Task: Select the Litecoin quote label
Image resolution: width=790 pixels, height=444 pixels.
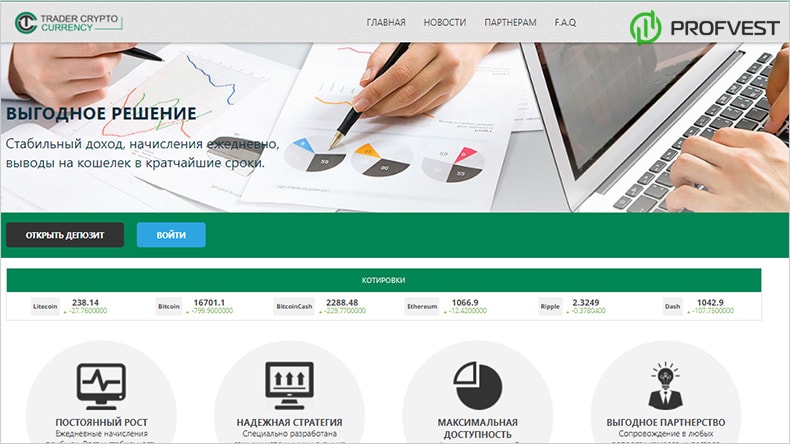Action: [45, 306]
